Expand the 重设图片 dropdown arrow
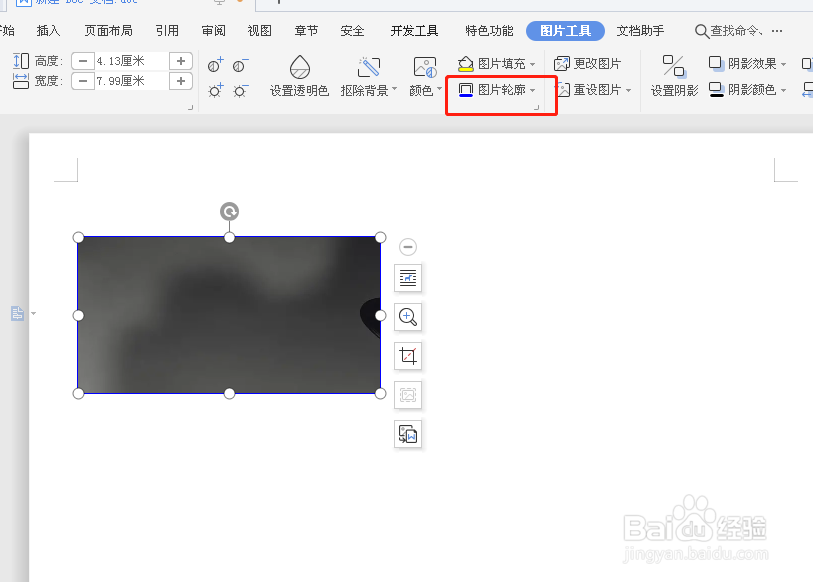Image resolution: width=813 pixels, height=582 pixels. pos(628,90)
